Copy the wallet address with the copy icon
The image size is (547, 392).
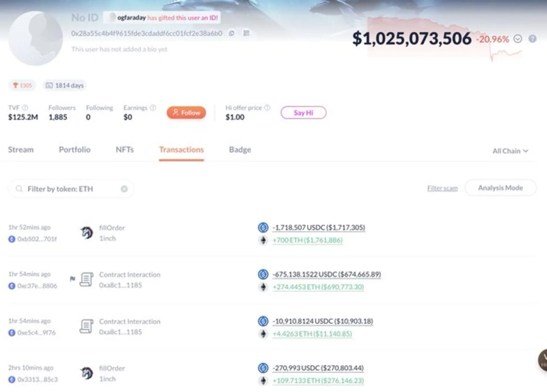[231, 33]
